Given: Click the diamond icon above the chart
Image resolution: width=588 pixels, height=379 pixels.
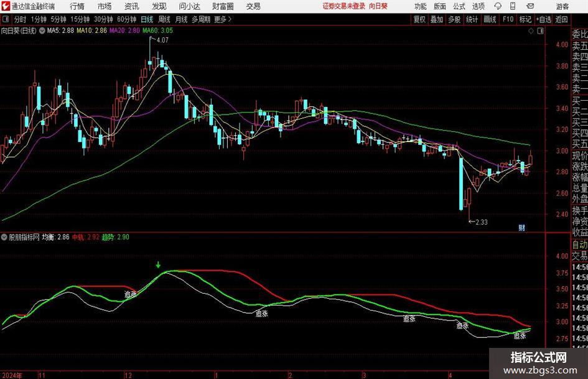Looking at the screenshot, I should tap(531, 31).
